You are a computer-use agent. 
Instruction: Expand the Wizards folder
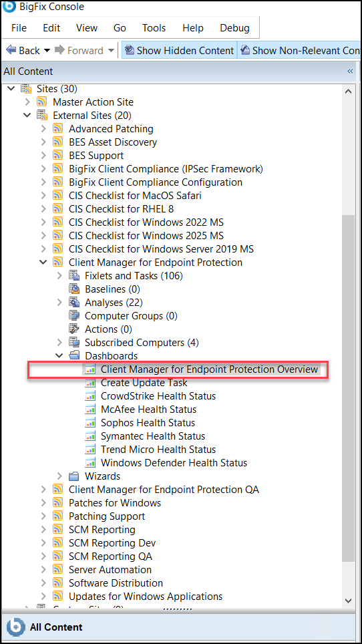(x=59, y=476)
